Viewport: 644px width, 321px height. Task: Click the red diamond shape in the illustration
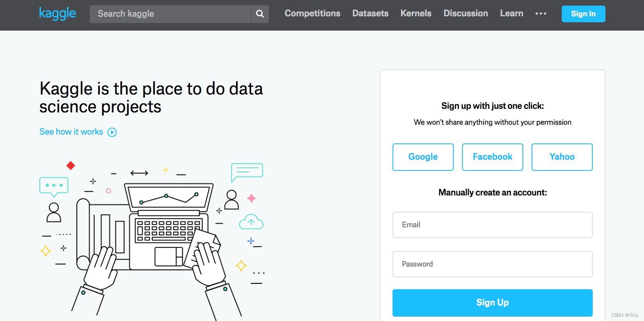coord(71,166)
